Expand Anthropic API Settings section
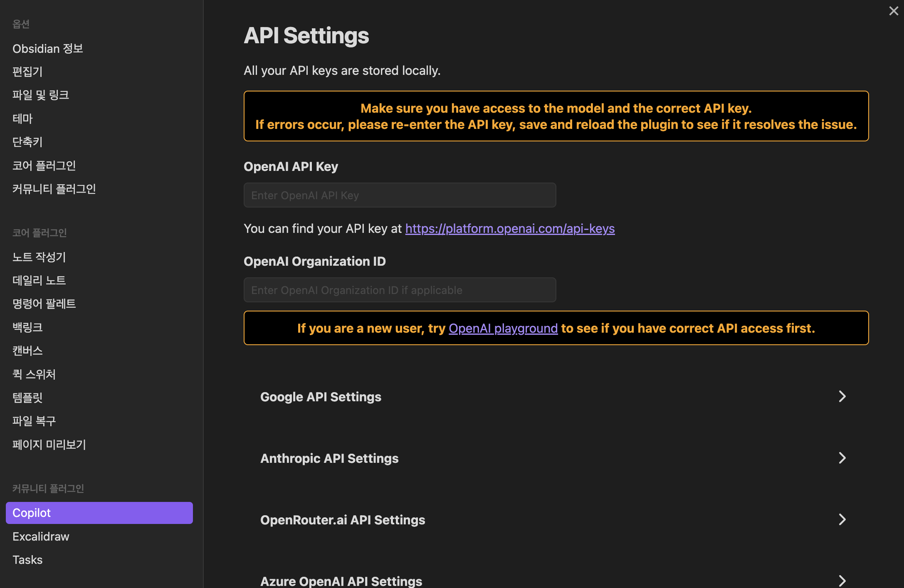The height and width of the screenshot is (588, 904). pos(842,458)
